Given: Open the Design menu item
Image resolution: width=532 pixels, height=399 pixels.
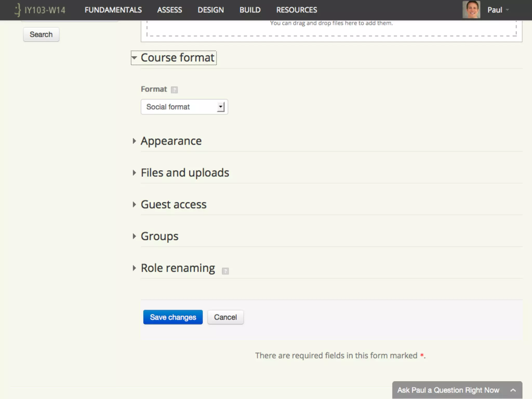Looking at the screenshot, I should click(210, 10).
